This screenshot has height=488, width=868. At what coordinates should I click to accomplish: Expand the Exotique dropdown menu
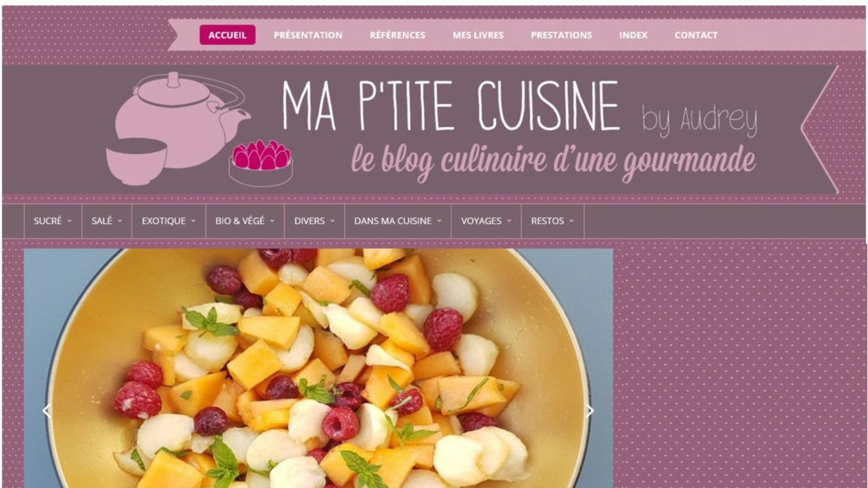(169, 221)
